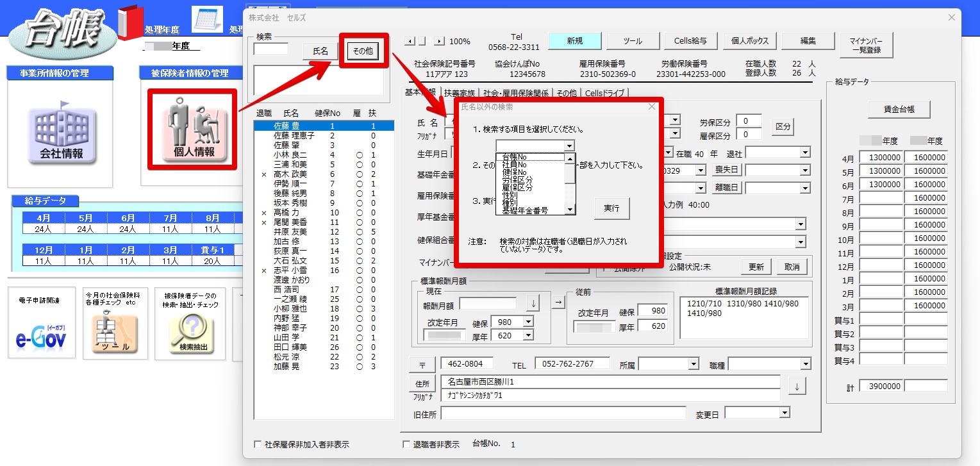
Task: Toggle 退職者非表示 checkbox
Action: coord(406,444)
